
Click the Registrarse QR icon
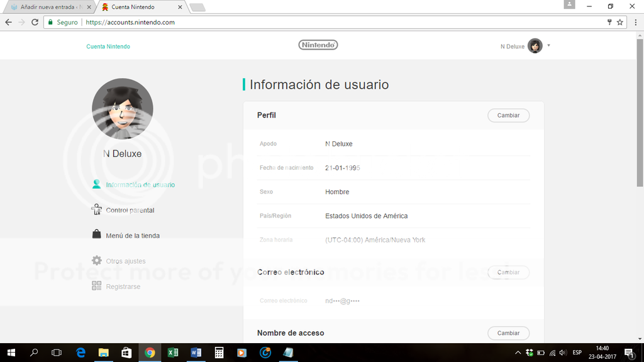tap(96, 287)
